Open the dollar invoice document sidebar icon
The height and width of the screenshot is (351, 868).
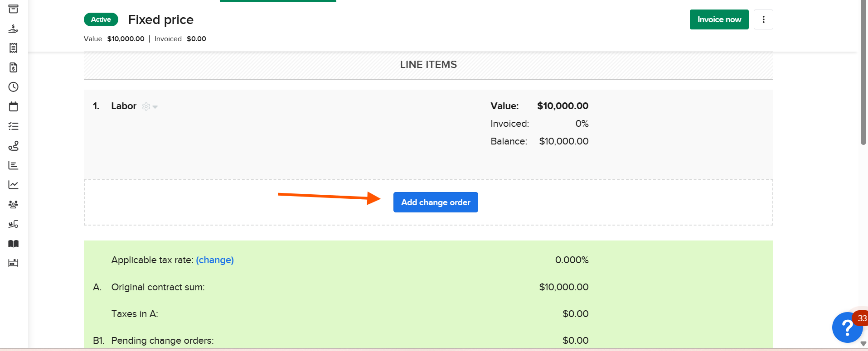click(x=14, y=67)
